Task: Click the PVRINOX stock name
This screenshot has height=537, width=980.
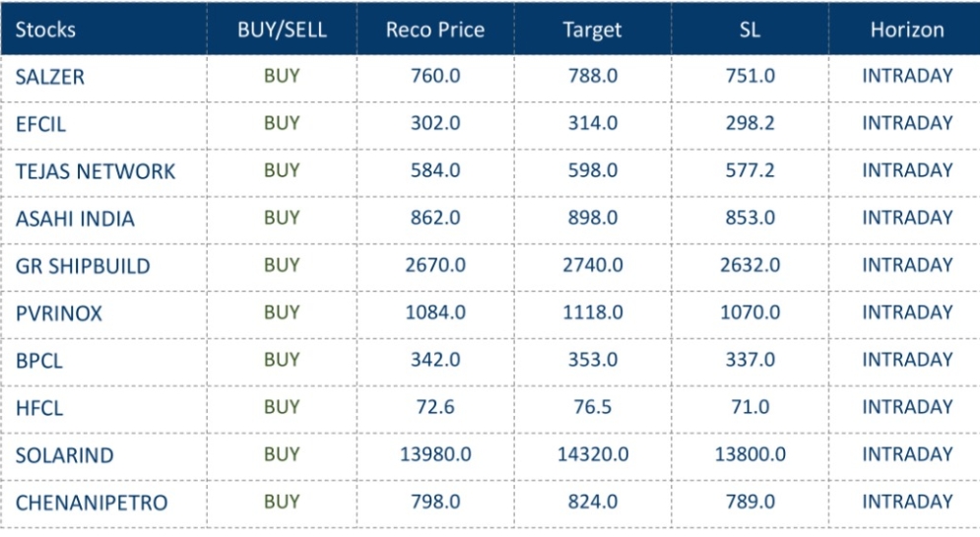Action: pyautogui.click(x=59, y=313)
